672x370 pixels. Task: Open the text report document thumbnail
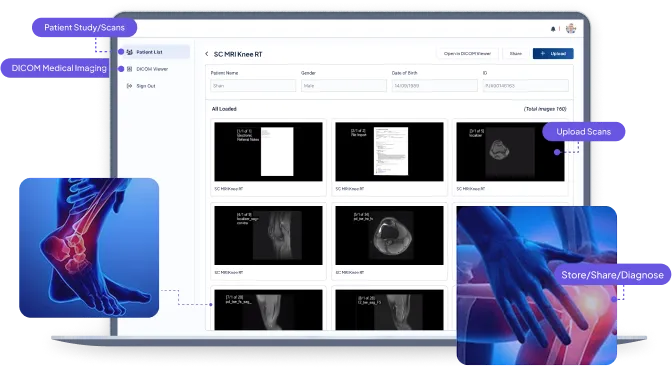click(389, 152)
